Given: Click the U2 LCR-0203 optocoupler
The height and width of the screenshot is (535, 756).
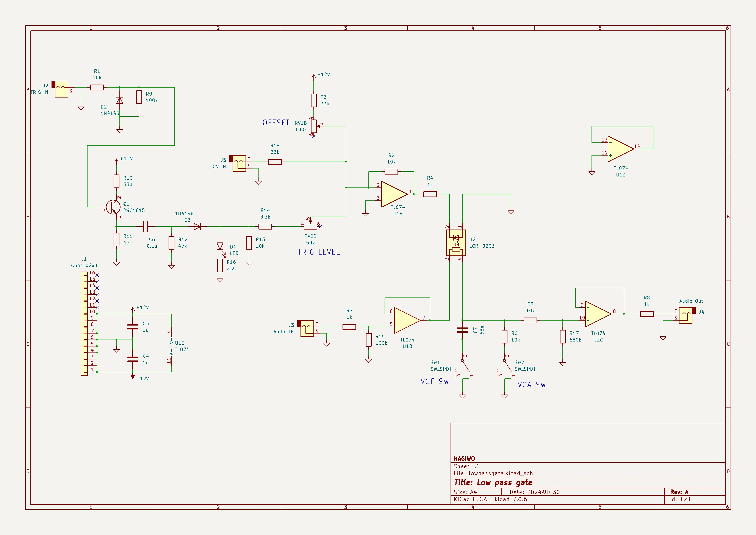Looking at the screenshot, I should [x=456, y=243].
